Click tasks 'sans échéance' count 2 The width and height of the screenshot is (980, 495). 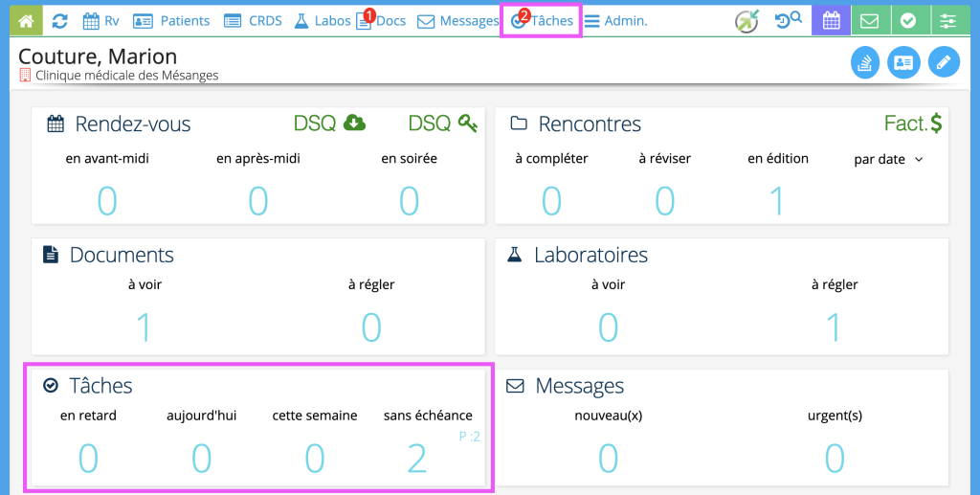417,458
